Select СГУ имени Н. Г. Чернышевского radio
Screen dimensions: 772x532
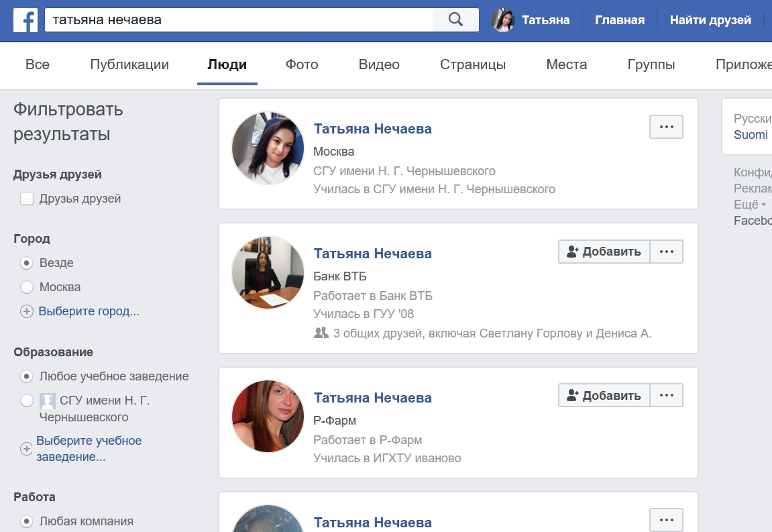click(27, 401)
